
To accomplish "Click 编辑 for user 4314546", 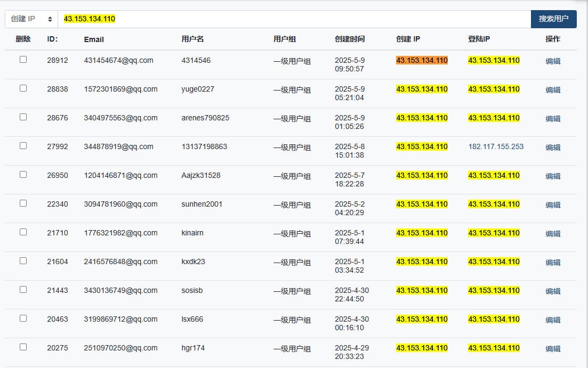I will [553, 61].
